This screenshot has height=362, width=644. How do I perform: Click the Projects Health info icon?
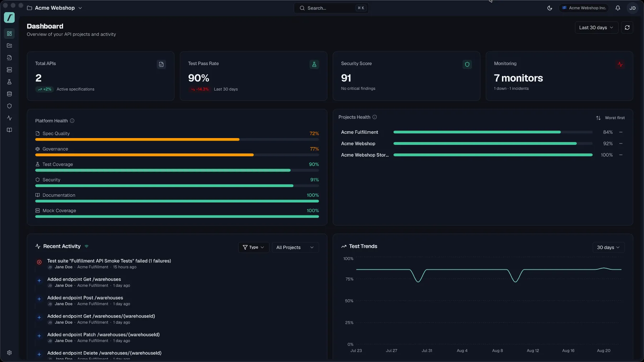click(375, 117)
